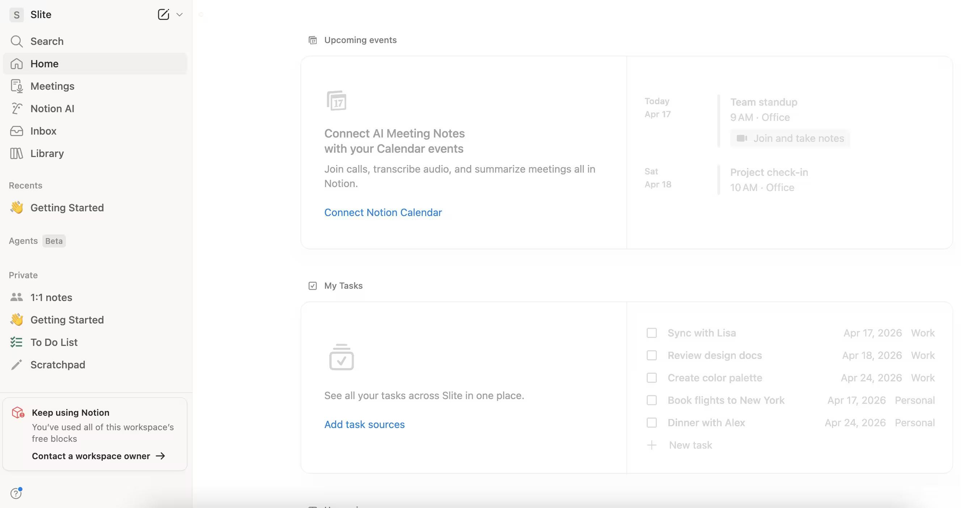Image resolution: width=980 pixels, height=508 pixels.
Task: Click Recents section header
Action: click(25, 185)
